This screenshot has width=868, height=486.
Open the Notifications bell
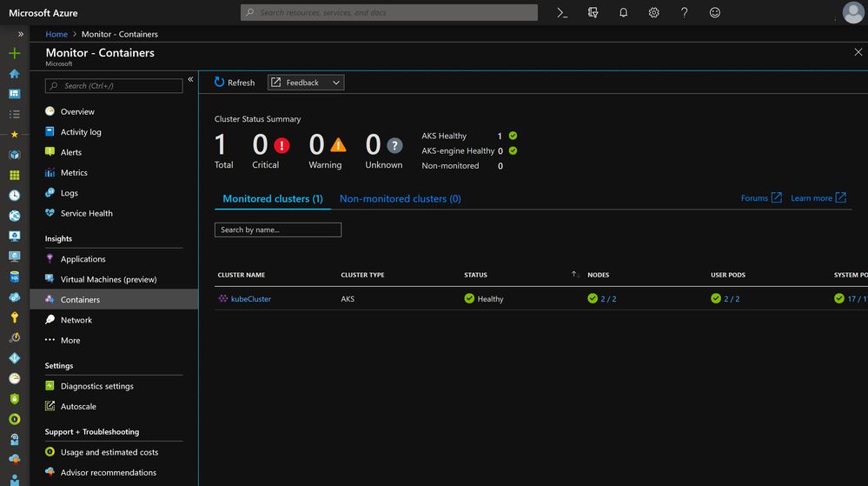623,13
